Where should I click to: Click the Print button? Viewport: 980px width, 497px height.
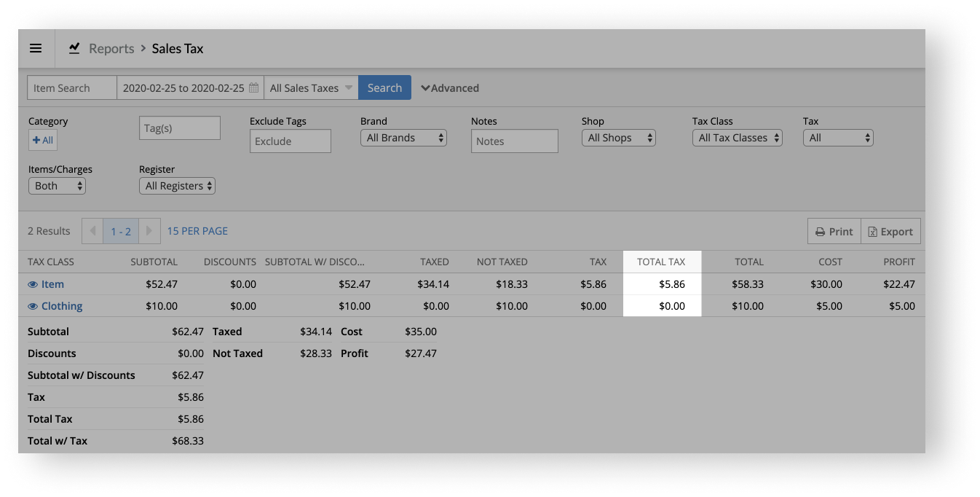tap(834, 231)
